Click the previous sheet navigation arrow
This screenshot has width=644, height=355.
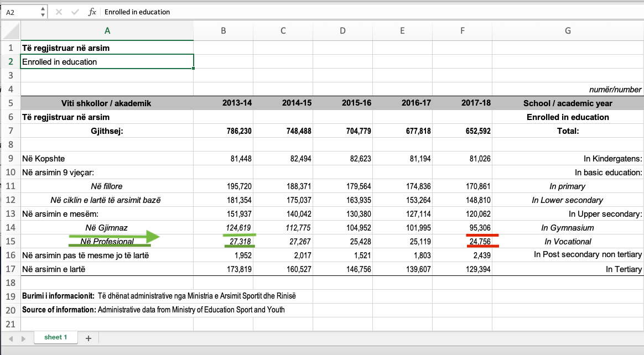pyautogui.click(x=11, y=338)
